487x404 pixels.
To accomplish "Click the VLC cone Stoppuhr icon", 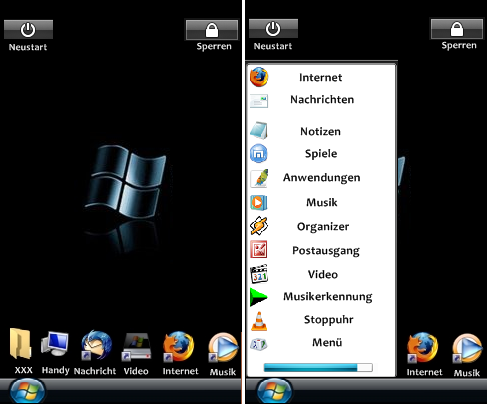I will (x=259, y=321).
